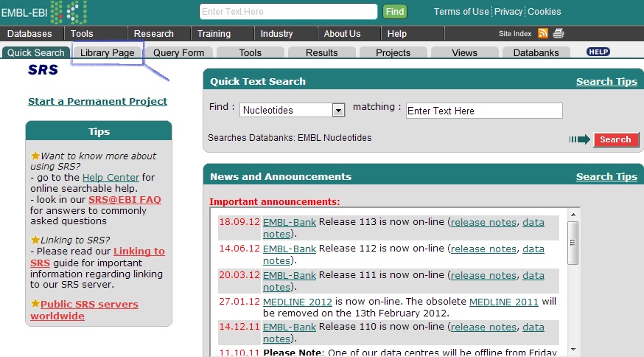Open EMBL-Bank link for Release 110

point(290,327)
